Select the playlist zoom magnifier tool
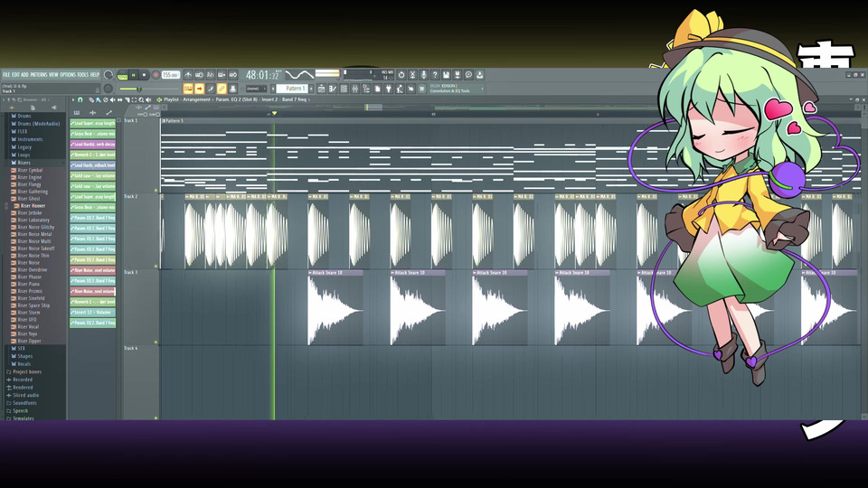The height and width of the screenshot is (488, 868). pyautogui.click(x=141, y=99)
